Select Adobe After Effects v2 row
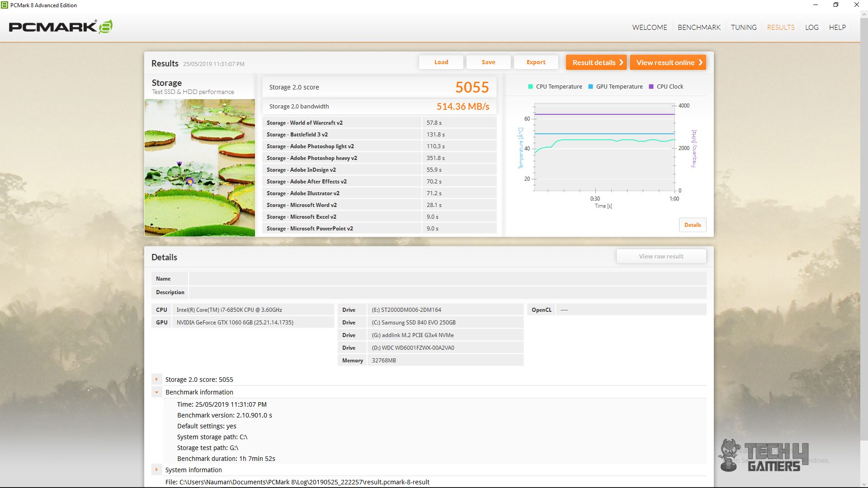The image size is (868, 488). coord(379,182)
